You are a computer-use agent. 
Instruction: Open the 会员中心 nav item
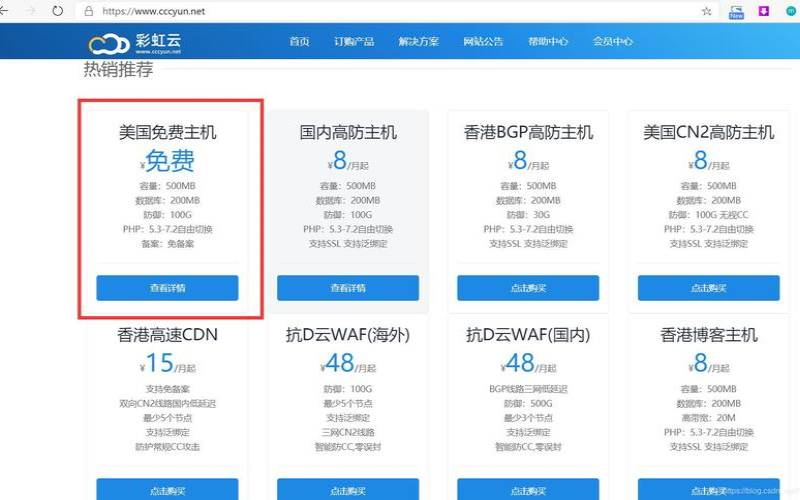tap(613, 41)
